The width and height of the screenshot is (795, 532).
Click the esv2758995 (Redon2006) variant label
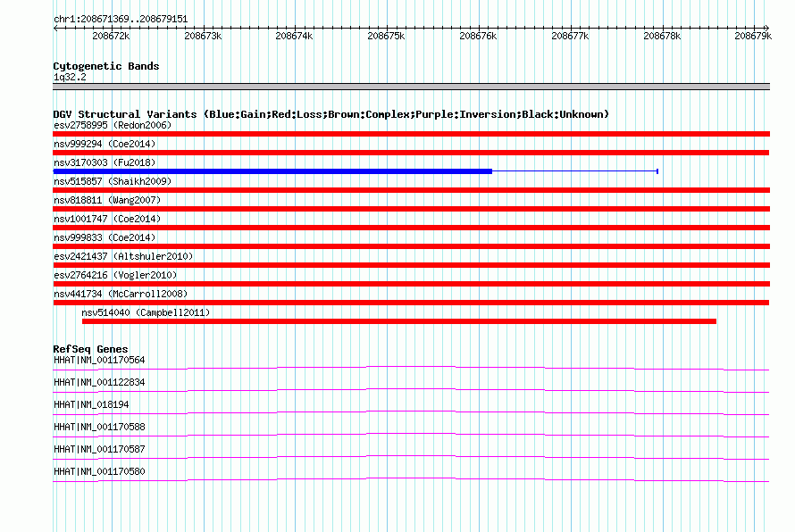113,125
